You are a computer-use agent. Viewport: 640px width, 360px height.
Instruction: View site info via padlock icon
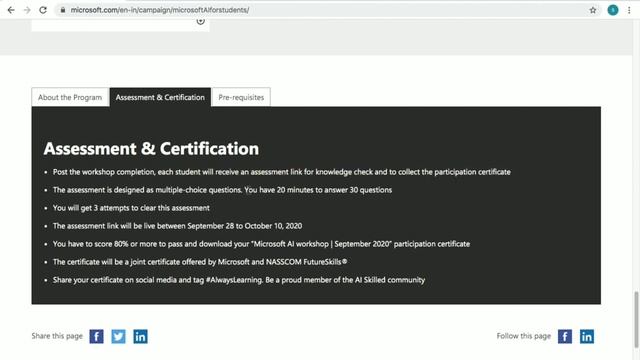(x=62, y=10)
